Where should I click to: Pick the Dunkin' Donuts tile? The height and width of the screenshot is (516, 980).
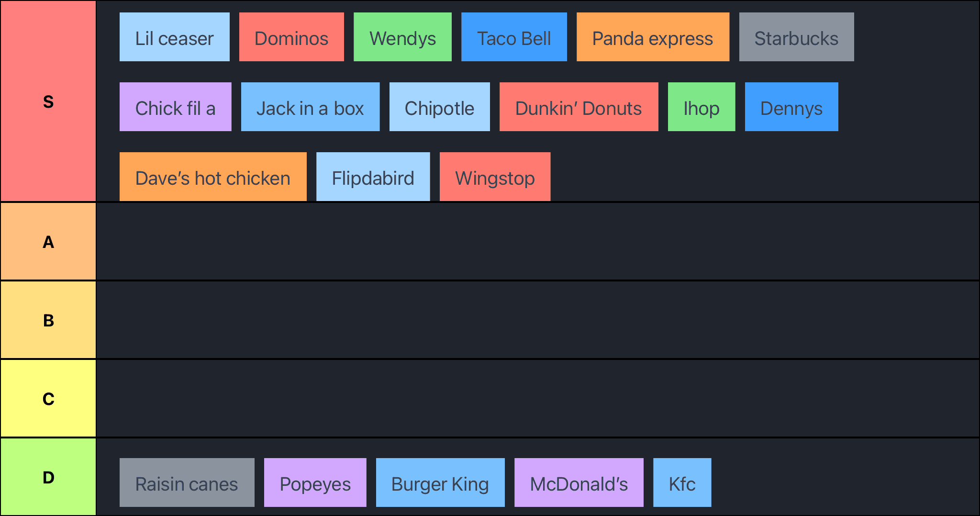[578, 107]
